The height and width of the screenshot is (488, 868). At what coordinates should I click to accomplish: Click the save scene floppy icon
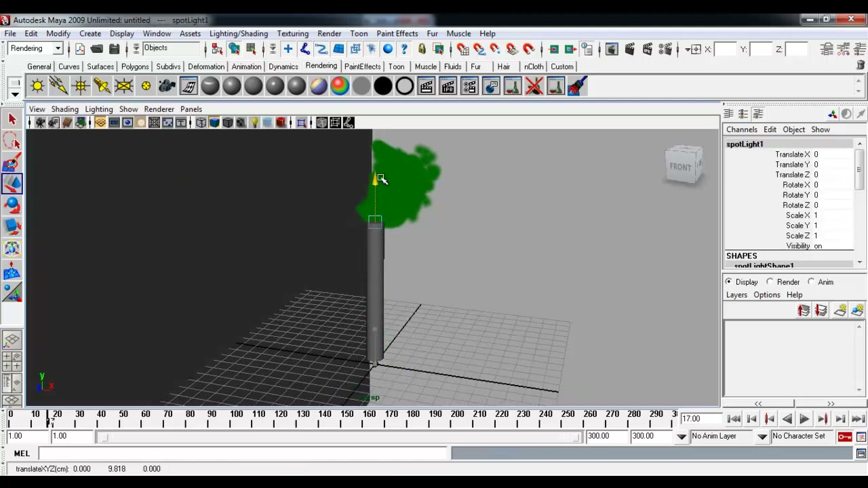114,49
